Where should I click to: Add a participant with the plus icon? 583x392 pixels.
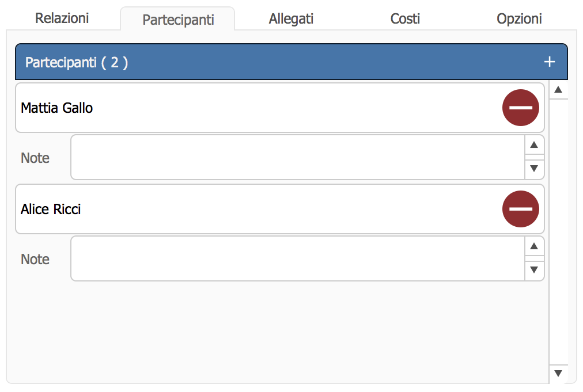point(549,62)
